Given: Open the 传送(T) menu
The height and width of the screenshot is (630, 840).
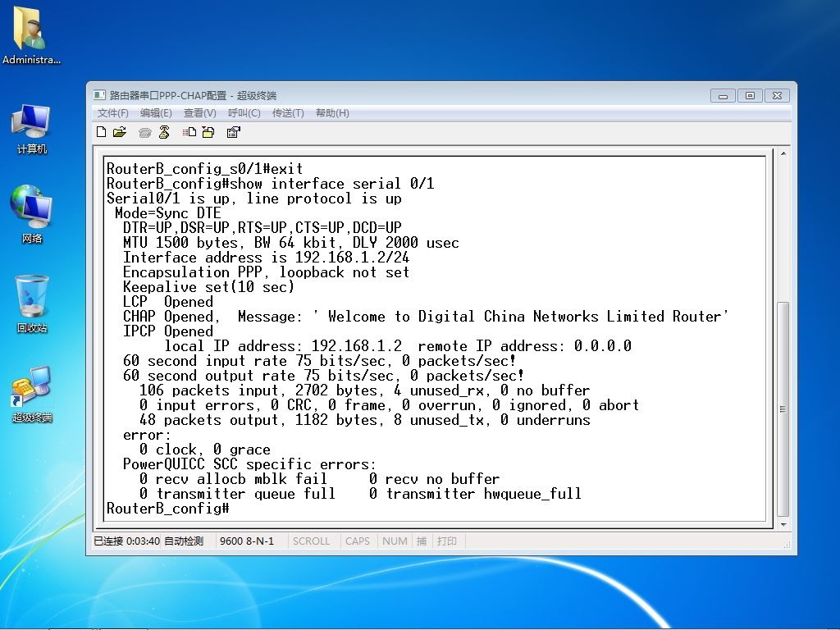Looking at the screenshot, I should [288, 113].
